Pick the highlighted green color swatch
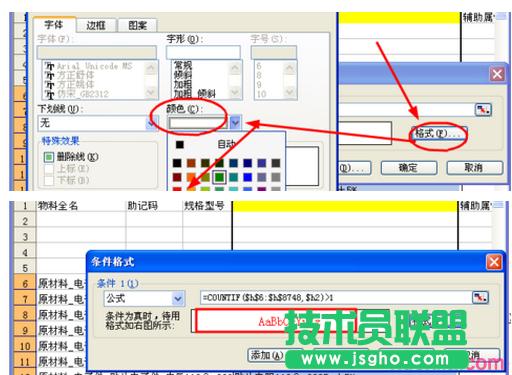 click(219, 177)
